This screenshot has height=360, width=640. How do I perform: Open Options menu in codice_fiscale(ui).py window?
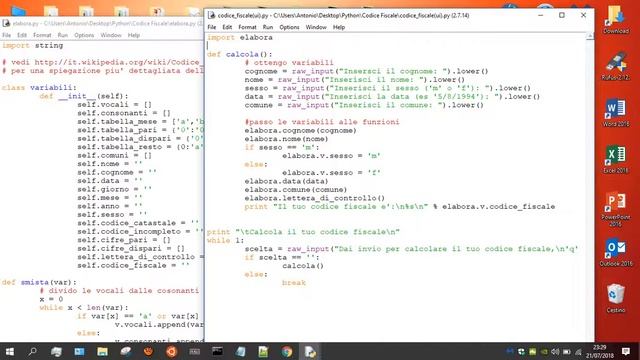coord(289,27)
